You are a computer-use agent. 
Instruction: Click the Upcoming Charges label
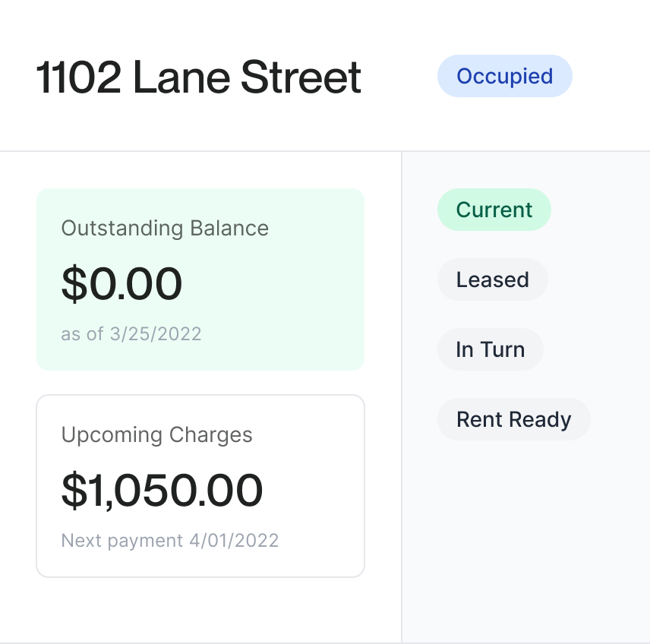click(x=156, y=434)
